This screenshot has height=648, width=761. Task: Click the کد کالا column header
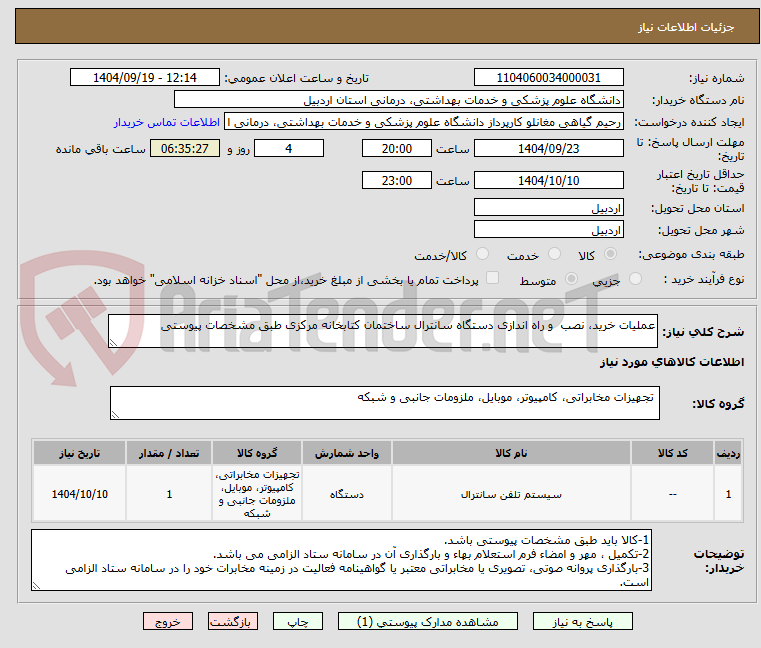click(x=672, y=453)
